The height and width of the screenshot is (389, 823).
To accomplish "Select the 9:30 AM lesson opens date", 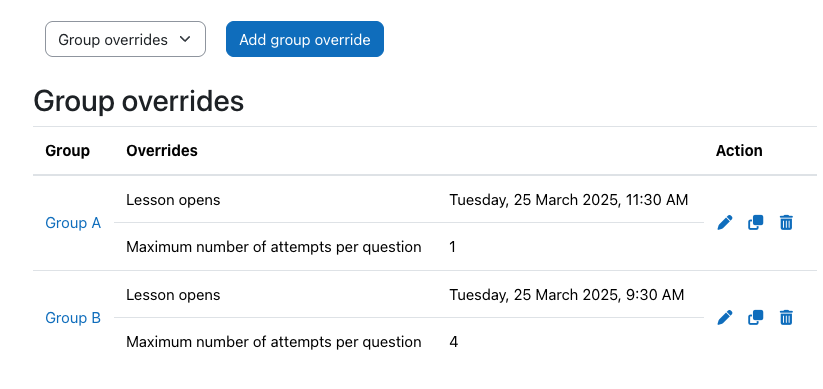I will [567, 295].
